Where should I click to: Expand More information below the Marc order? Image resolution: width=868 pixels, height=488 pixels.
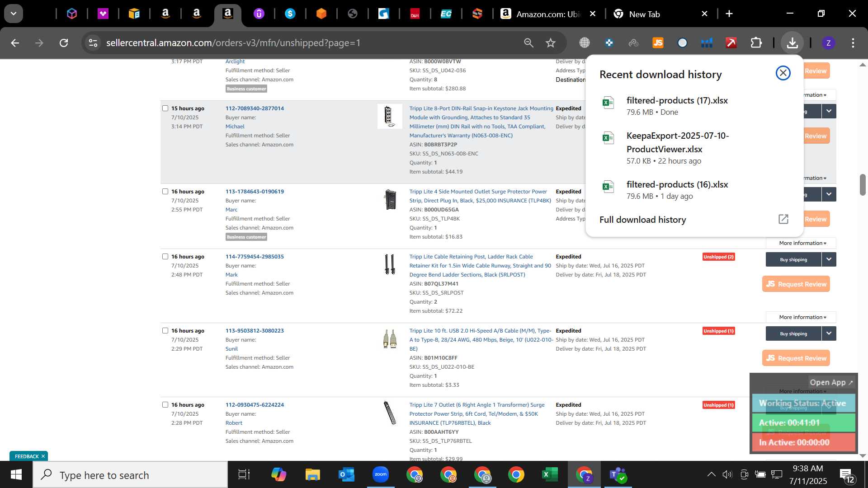click(802, 243)
